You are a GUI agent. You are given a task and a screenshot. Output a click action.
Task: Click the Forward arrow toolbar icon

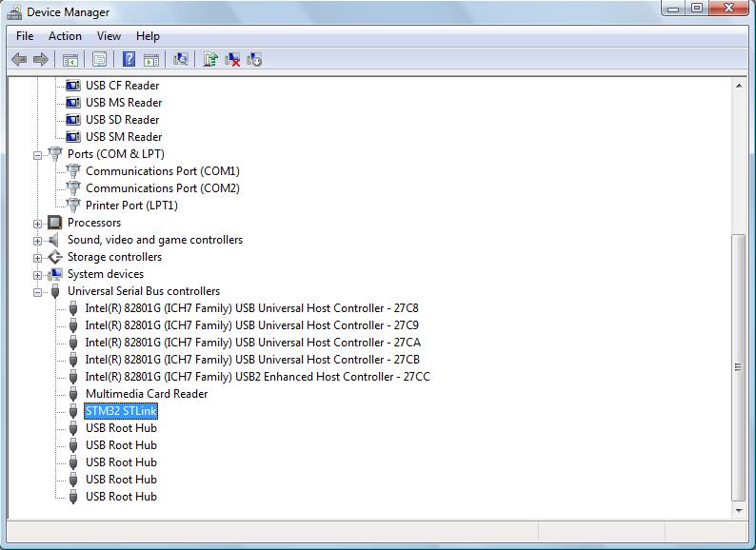(x=41, y=59)
